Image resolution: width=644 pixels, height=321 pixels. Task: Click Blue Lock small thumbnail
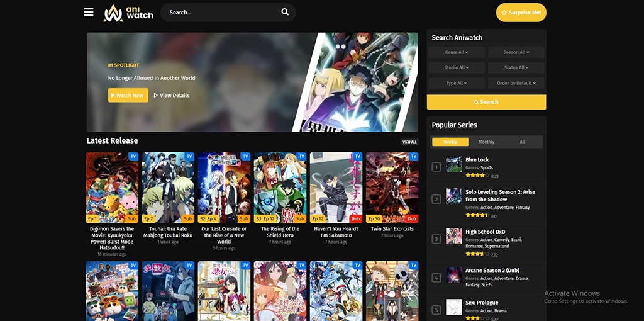coord(454,164)
